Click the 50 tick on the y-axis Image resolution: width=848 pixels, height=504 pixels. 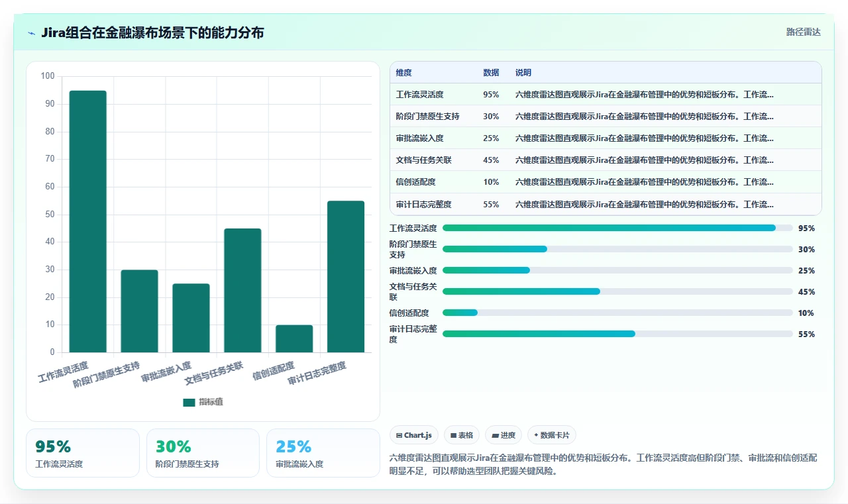pyautogui.click(x=50, y=214)
